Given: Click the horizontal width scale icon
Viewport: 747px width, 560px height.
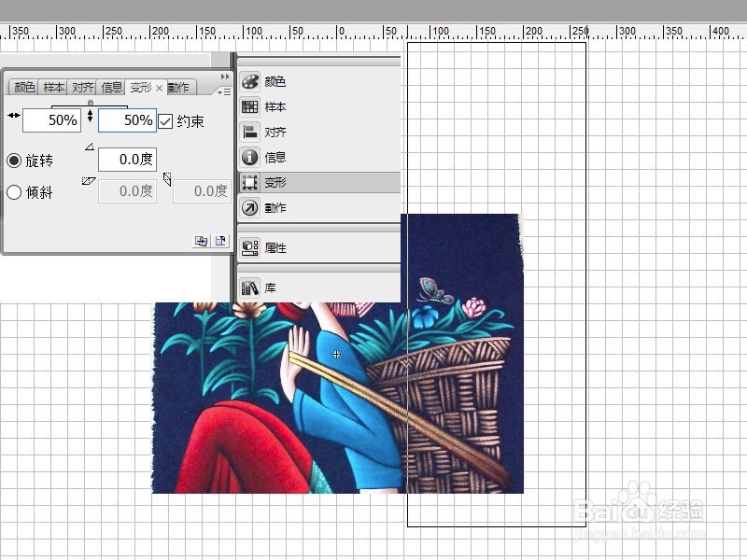Looking at the screenshot, I should tap(14, 115).
